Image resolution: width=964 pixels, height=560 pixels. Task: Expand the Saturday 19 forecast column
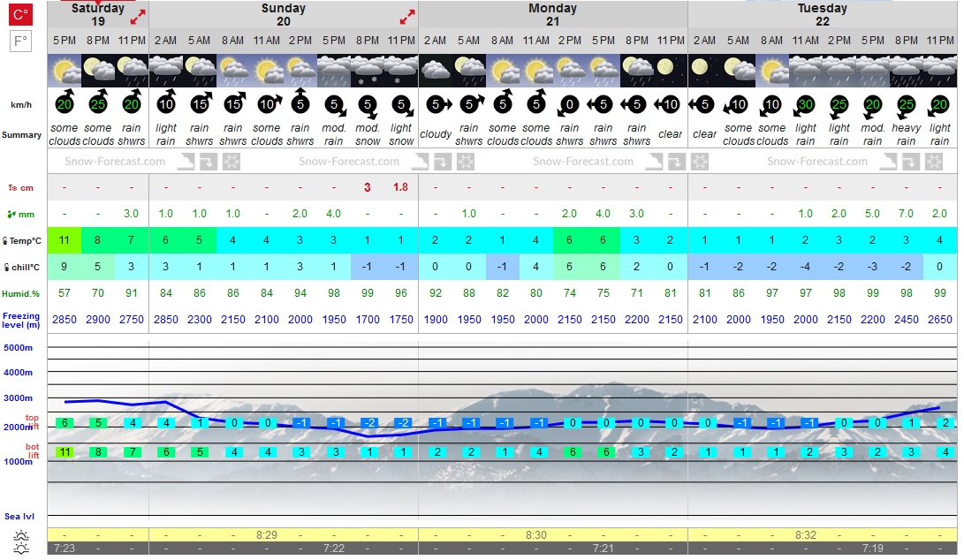coord(139,17)
